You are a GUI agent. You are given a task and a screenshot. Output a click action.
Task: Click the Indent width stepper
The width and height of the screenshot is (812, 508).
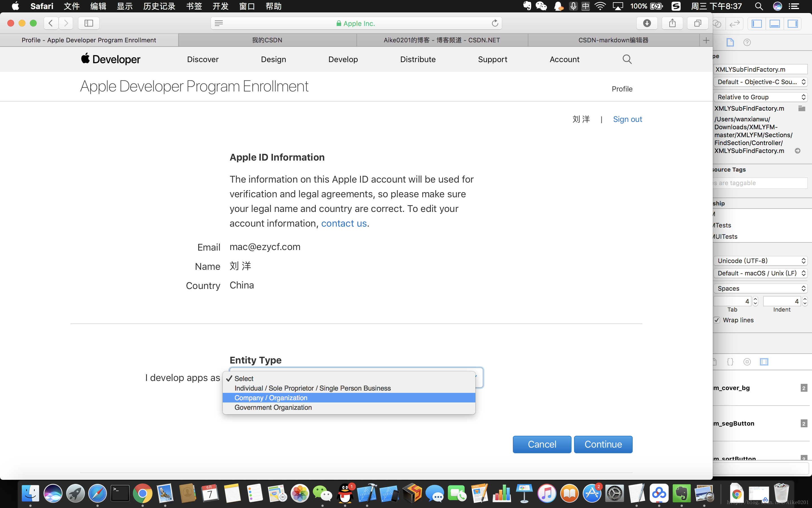tap(805, 301)
